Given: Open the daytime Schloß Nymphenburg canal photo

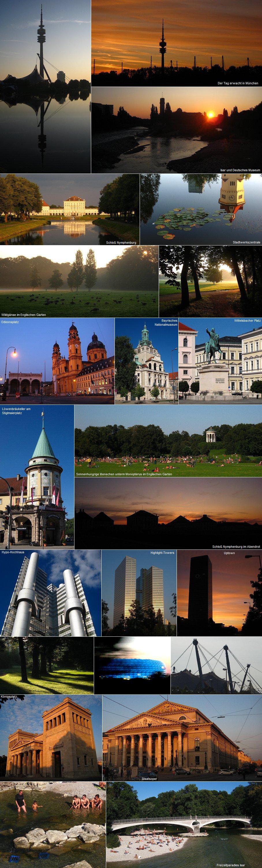Looking at the screenshot, I should click(69, 209).
